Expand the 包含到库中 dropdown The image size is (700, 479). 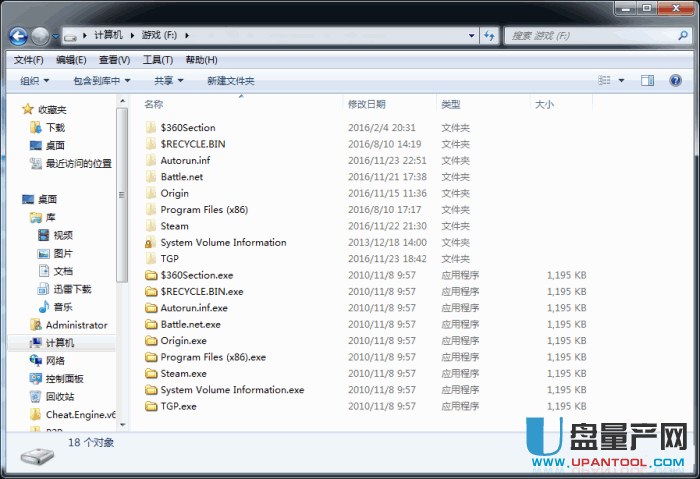click(102, 81)
